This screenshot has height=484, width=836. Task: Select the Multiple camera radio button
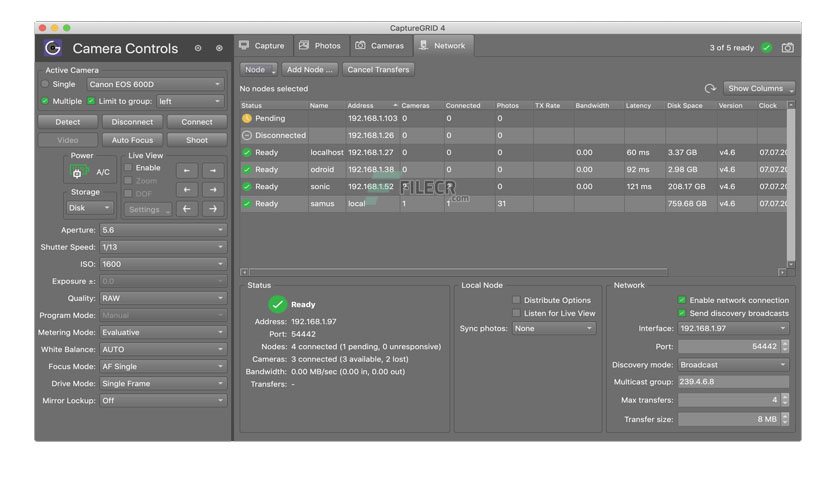(45, 101)
